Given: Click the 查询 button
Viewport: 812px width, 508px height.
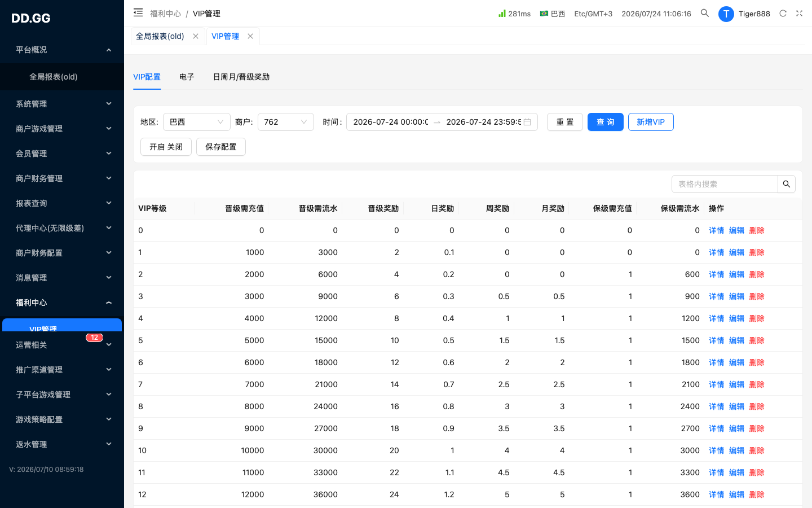Looking at the screenshot, I should (x=606, y=122).
